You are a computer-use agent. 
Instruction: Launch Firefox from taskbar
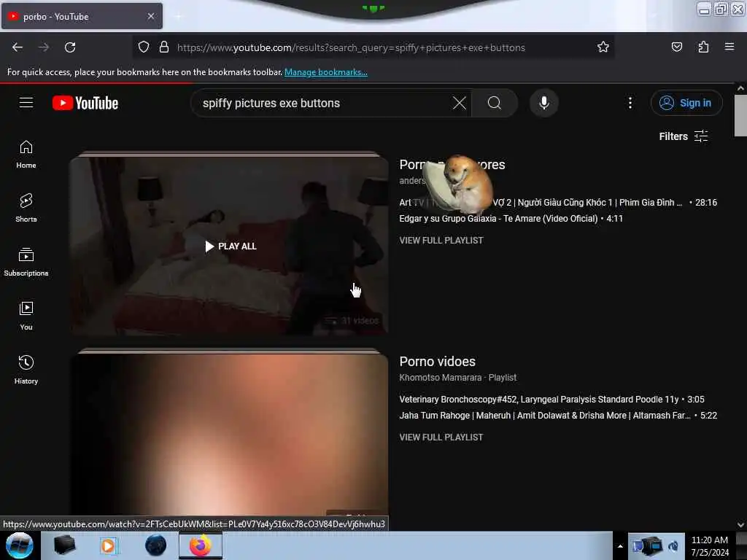point(201,545)
